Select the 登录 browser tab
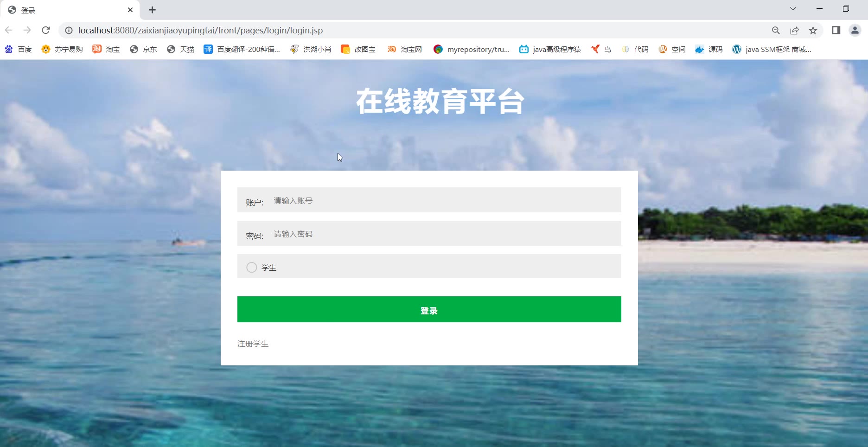 (70, 10)
